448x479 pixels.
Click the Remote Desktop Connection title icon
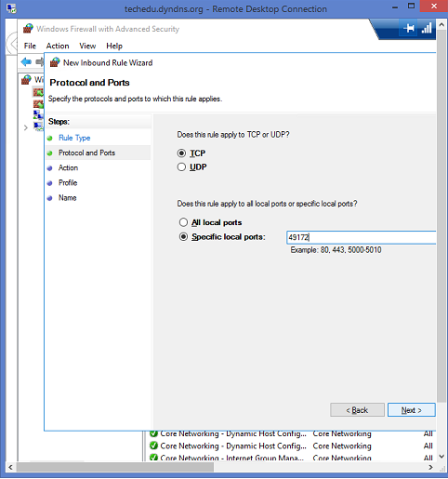(11, 8)
